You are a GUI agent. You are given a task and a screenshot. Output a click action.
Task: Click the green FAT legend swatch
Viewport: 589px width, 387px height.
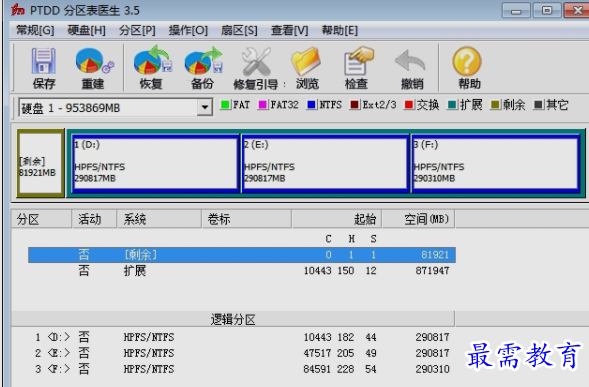(x=225, y=105)
